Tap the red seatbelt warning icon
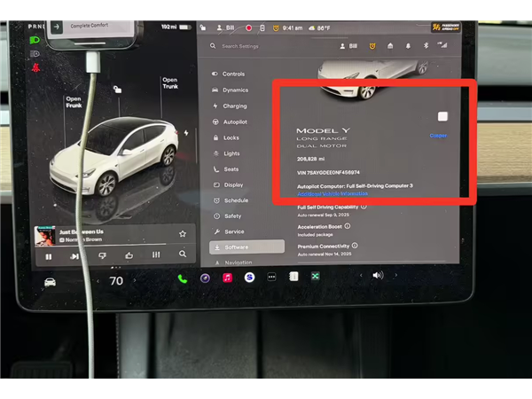This screenshot has width=532, height=399. point(35,67)
